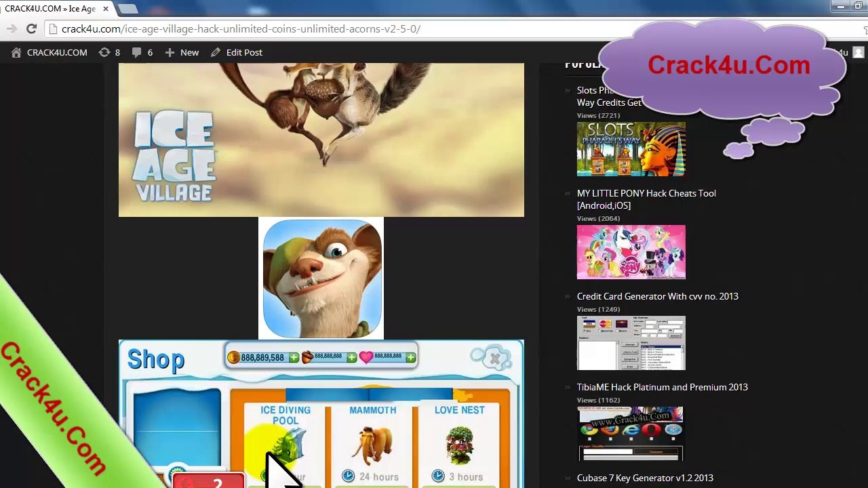Open the Ice Age Village banner image

pos(321,140)
